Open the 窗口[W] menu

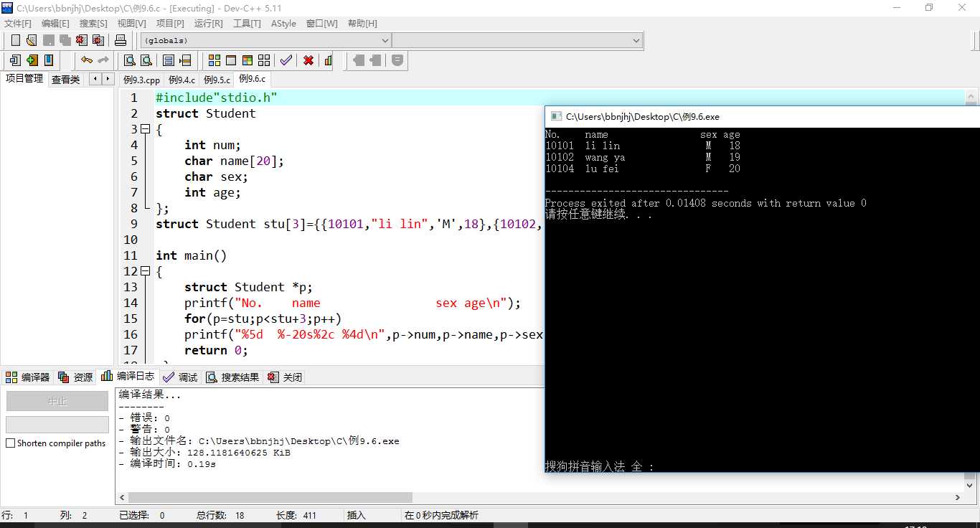(321, 24)
